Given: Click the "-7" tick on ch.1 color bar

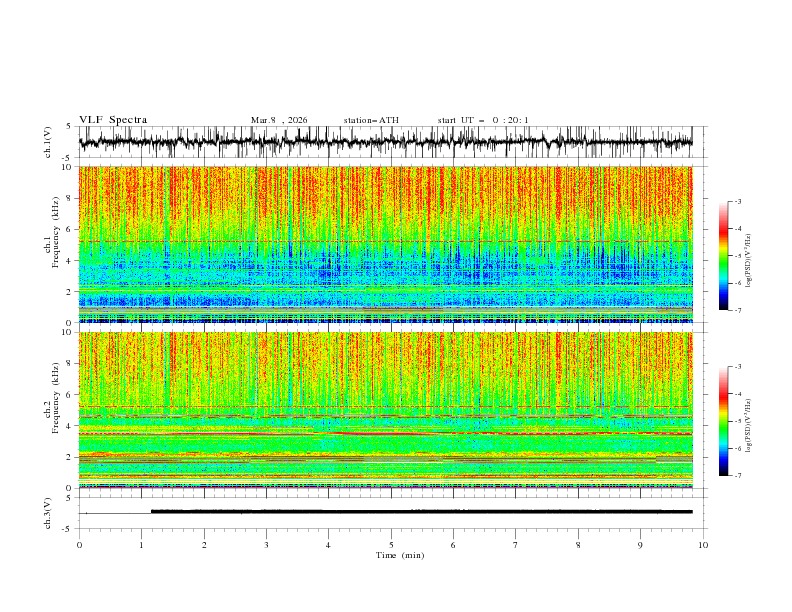Looking at the screenshot, I should tap(738, 310).
